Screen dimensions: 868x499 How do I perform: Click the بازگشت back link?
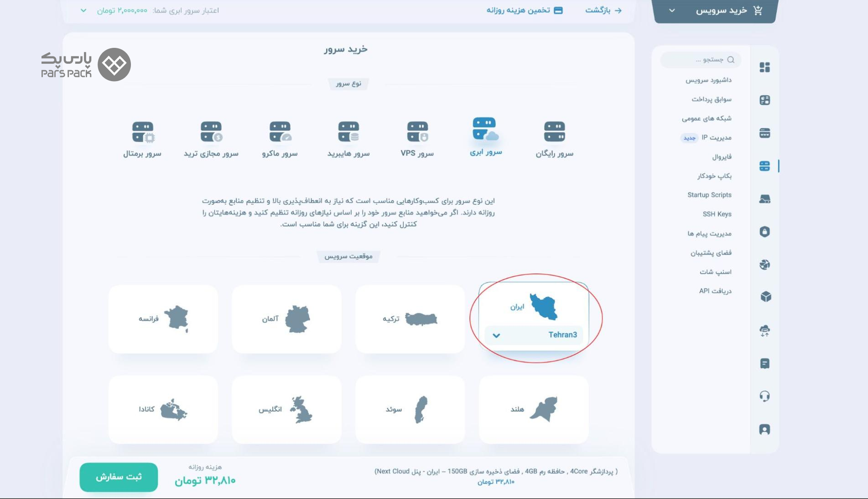coord(603,10)
